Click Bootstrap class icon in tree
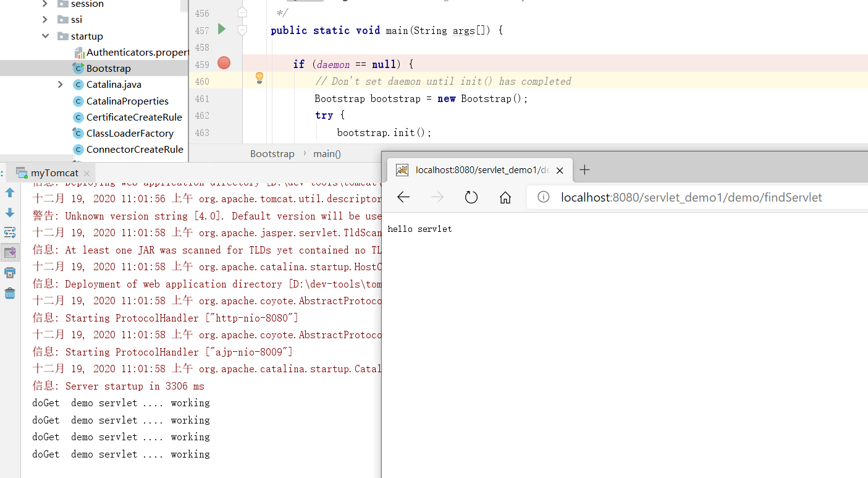This screenshot has height=478, width=868. pos(78,68)
